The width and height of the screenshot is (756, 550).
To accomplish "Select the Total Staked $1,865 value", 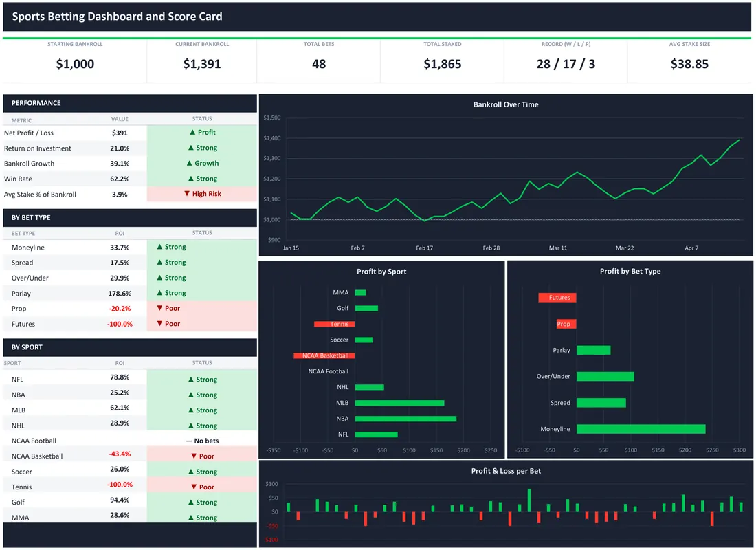I will (442, 64).
